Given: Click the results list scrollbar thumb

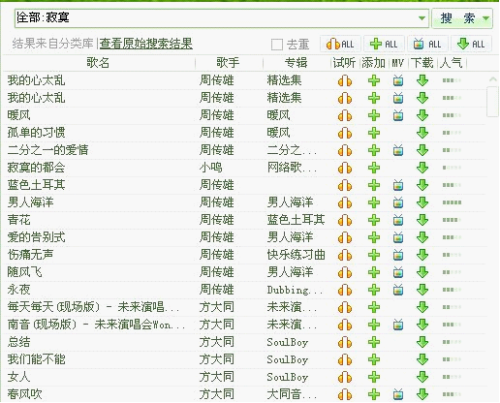Looking at the screenshot, I should [493, 101].
